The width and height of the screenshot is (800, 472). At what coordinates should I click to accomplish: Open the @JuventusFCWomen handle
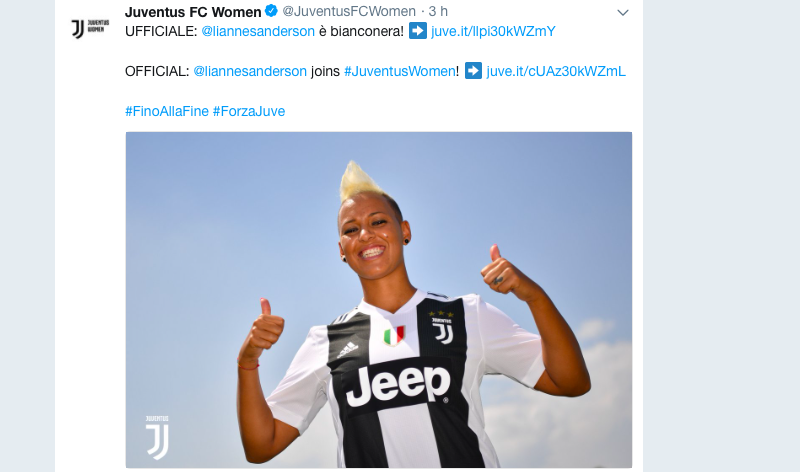tap(349, 11)
